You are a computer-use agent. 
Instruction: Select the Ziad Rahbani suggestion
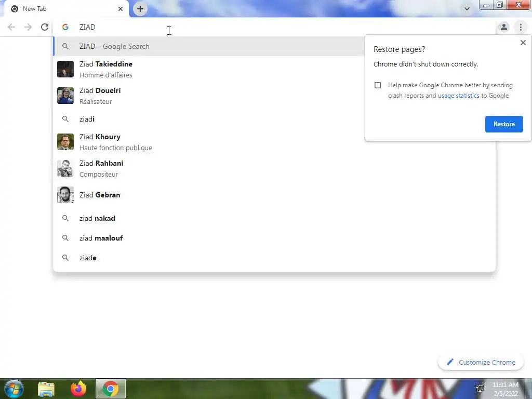point(274,168)
